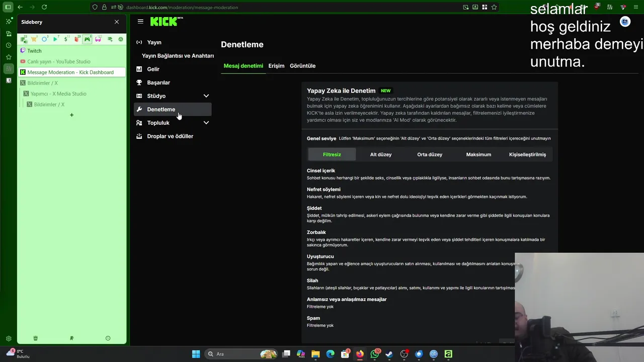Go back to previous page
The image size is (644, 362).
pos(20,7)
